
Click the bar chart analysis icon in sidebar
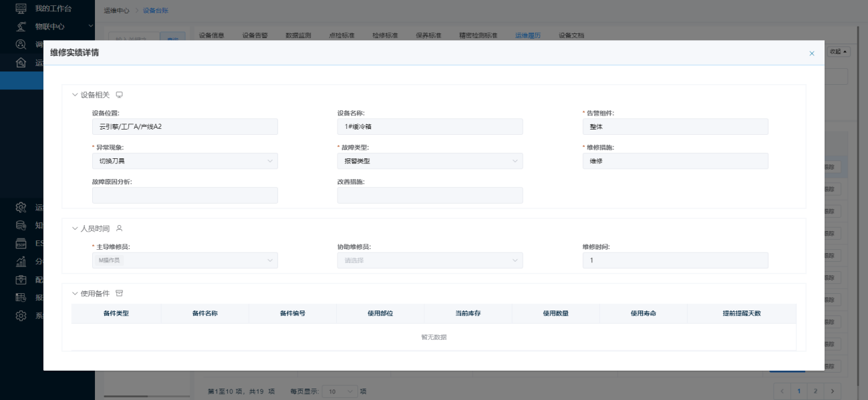point(21,262)
